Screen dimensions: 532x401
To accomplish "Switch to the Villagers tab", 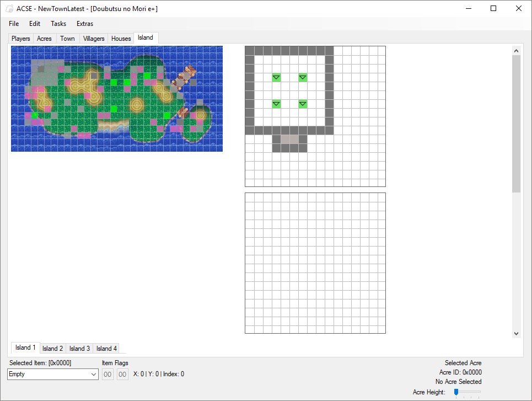I will click(x=94, y=39).
